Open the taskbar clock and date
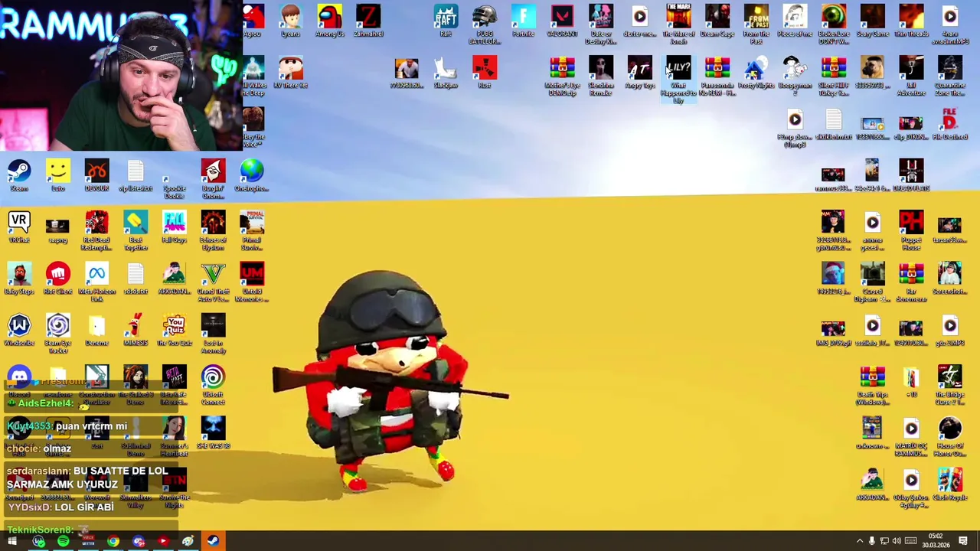The height and width of the screenshot is (551, 980). 936,541
